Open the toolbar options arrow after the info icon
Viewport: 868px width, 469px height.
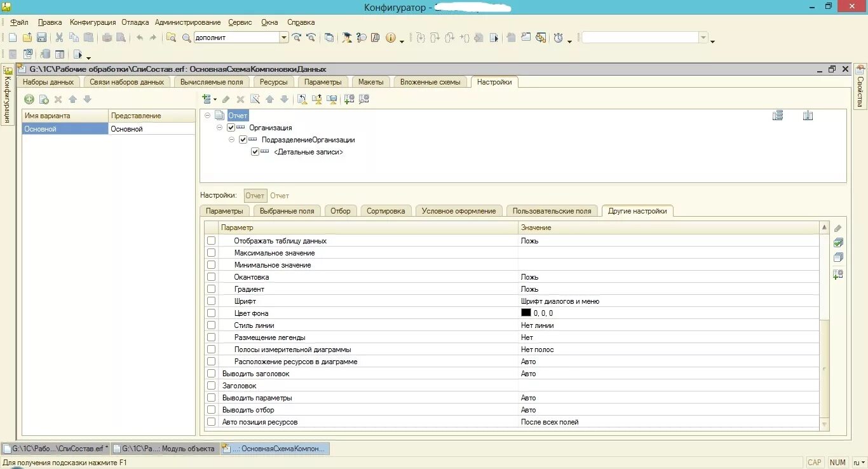pyautogui.click(x=402, y=41)
